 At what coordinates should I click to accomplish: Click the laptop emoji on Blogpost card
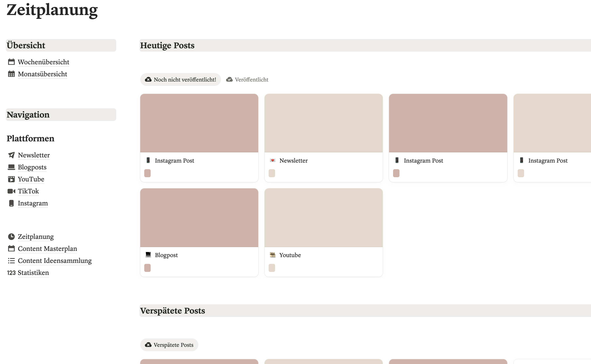[148, 255]
